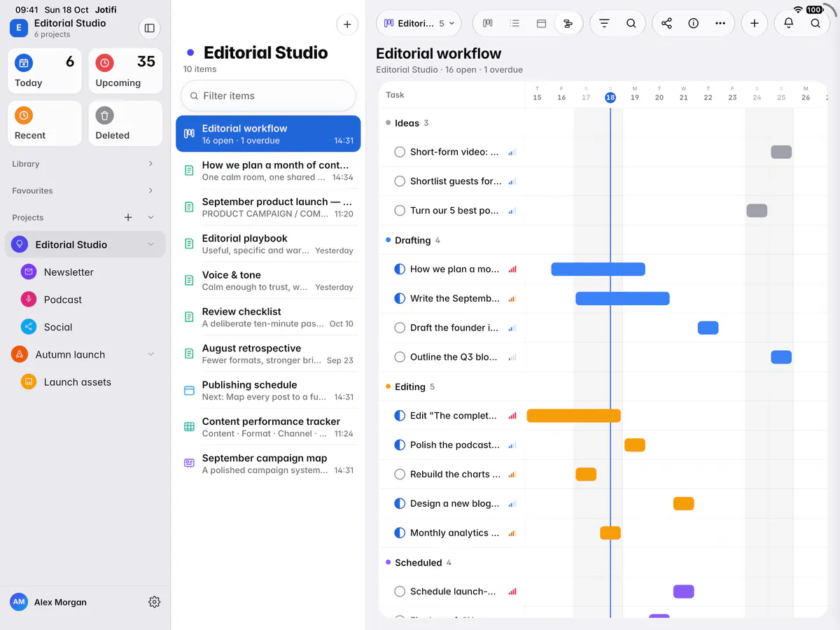Complete 'Turn our 5 best po...' task

pos(400,211)
